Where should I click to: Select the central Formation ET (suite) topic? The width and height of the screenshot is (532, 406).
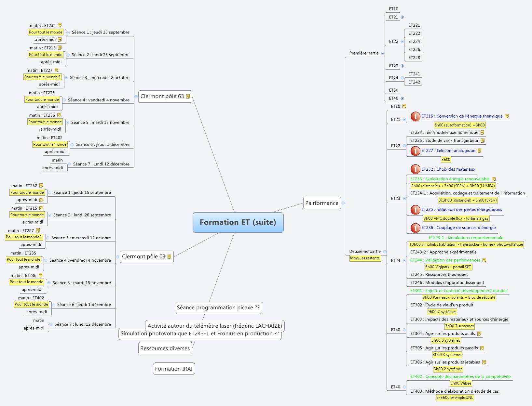point(238,223)
